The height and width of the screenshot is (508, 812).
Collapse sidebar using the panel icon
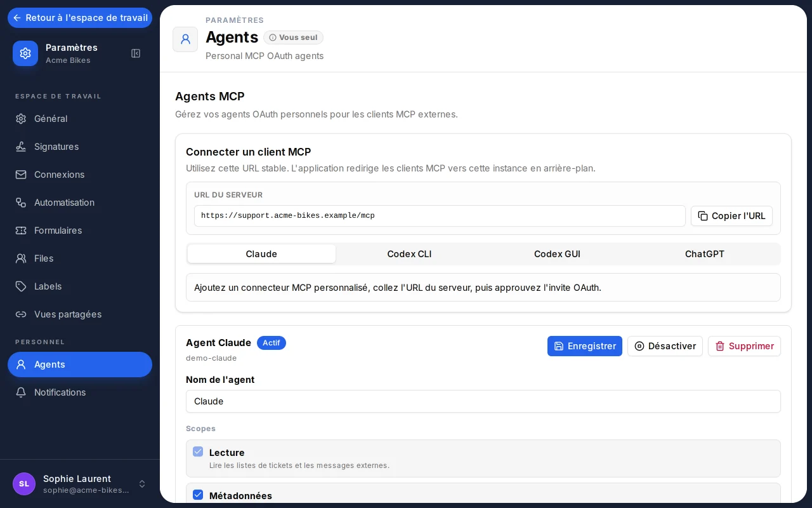[x=136, y=53]
